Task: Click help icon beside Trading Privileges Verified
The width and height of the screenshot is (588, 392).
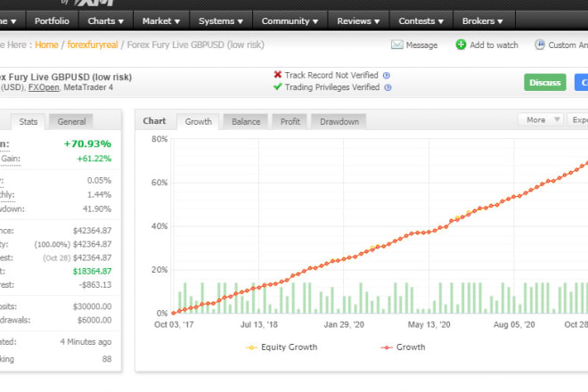Action: (x=388, y=87)
